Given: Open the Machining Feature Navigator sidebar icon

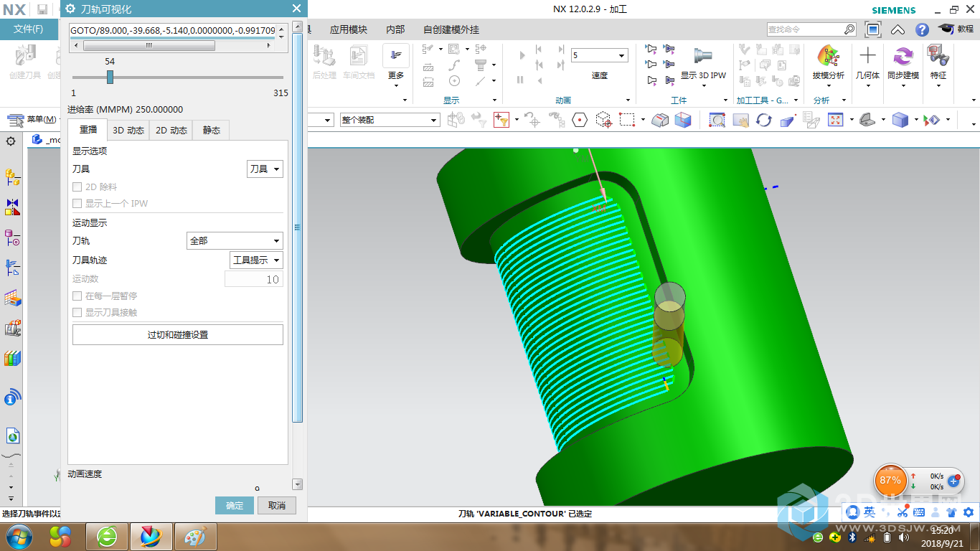Looking at the screenshot, I should (x=13, y=298).
